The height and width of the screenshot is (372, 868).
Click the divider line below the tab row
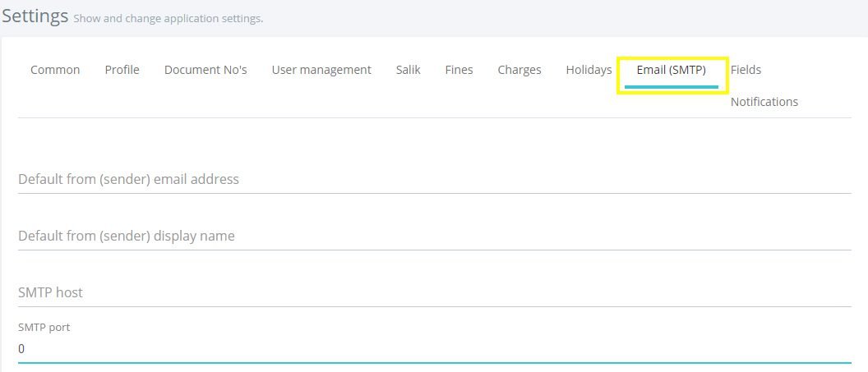click(435, 117)
